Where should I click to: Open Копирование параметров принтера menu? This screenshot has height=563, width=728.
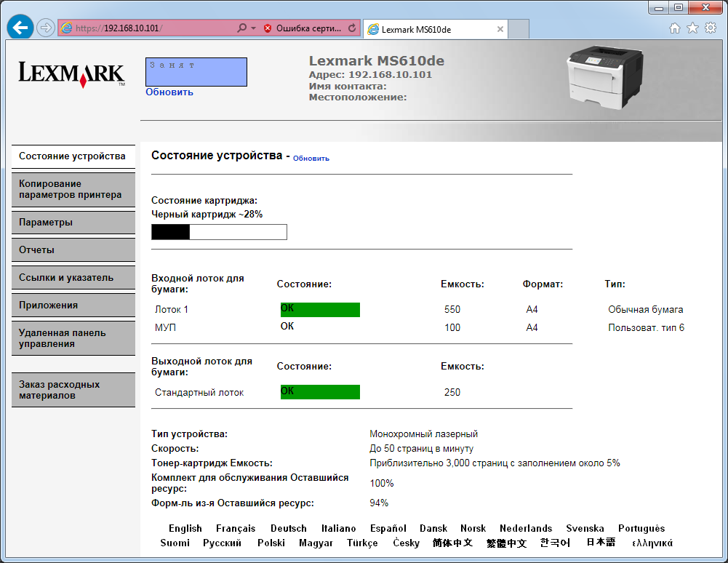pyautogui.click(x=73, y=190)
